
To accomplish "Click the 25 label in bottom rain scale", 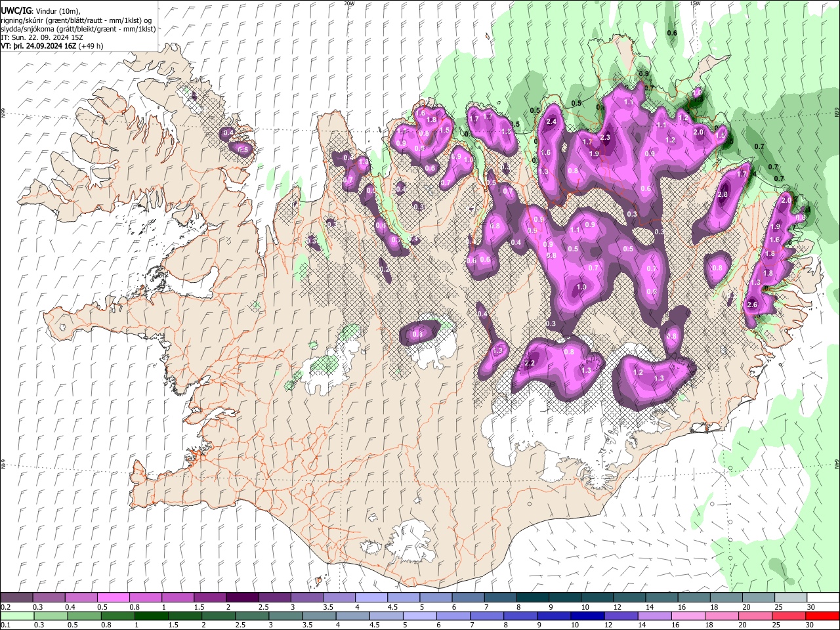I will tap(776, 625).
